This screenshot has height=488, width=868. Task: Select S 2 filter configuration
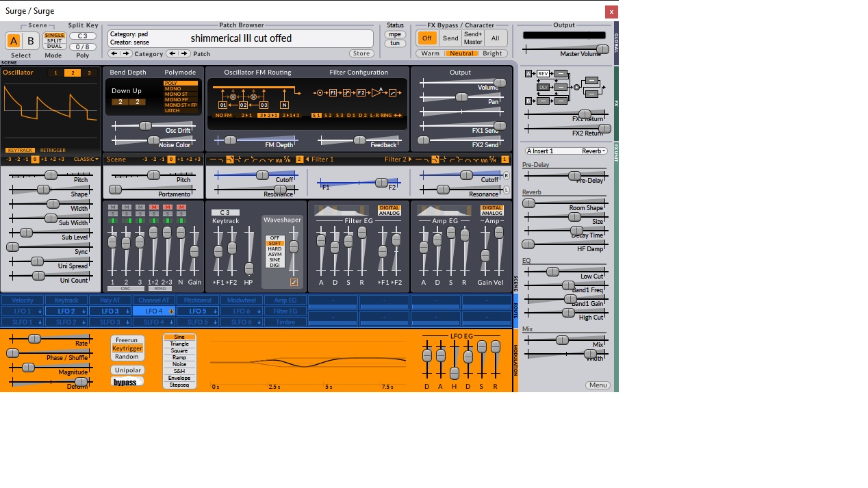[x=328, y=116]
